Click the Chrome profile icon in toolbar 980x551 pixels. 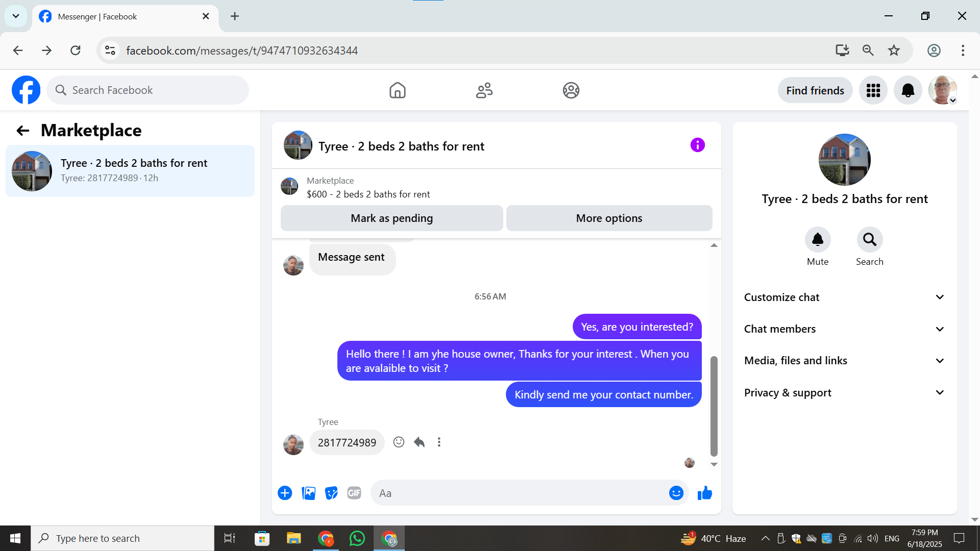[x=934, y=51]
